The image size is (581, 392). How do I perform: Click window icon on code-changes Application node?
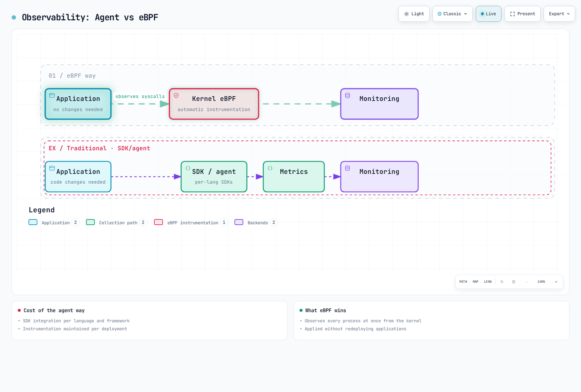[x=52, y=168]
